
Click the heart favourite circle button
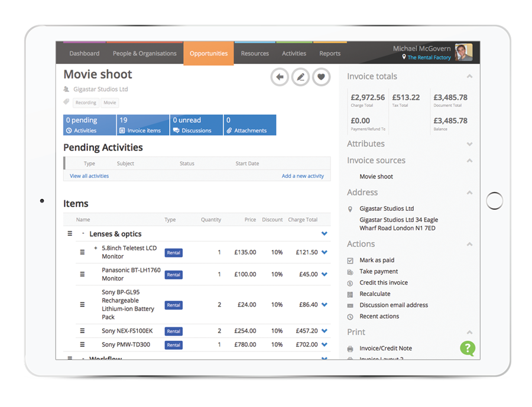click(x=321, y=77)
